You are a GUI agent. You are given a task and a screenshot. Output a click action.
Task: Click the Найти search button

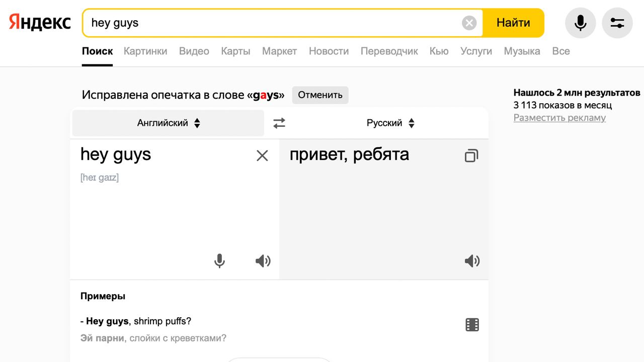pos(513,23)
